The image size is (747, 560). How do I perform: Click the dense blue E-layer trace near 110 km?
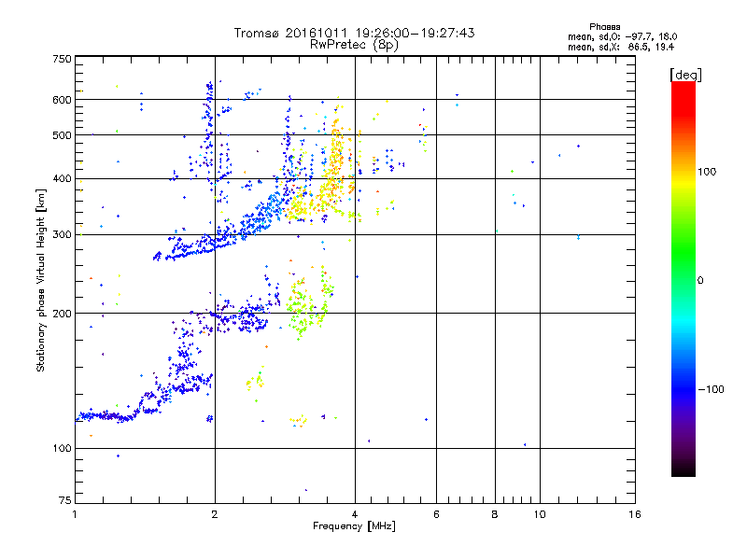coord(107,416)
